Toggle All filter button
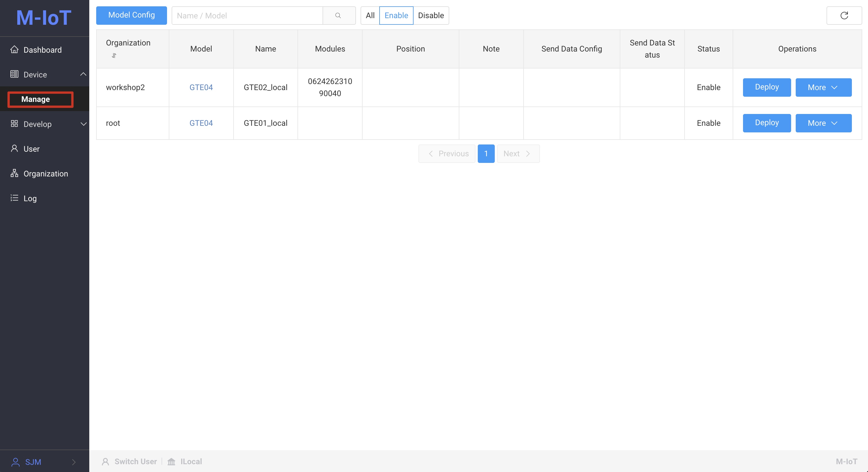 (x=369, y=16)
